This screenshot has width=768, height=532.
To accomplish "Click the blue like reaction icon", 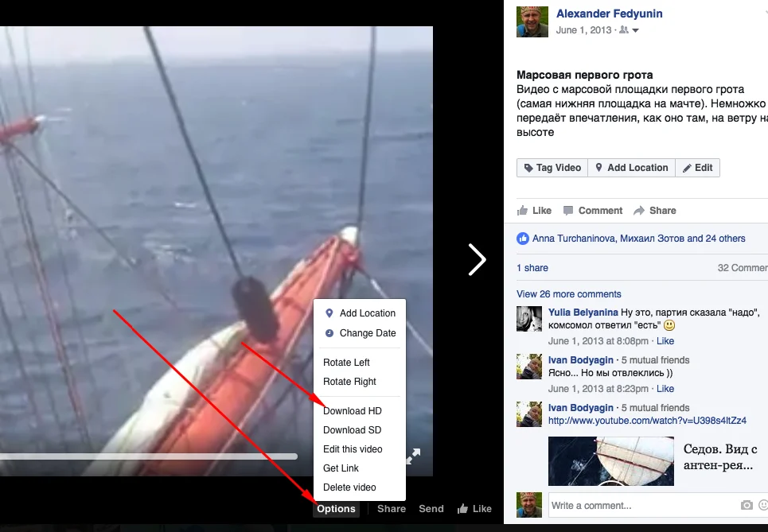I will click(x=523, y=239).
